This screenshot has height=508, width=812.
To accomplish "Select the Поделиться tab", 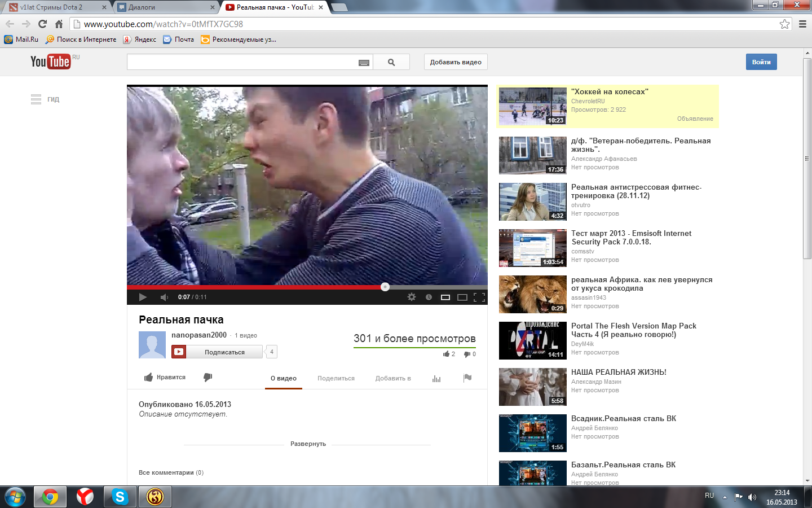I will pyautogui.click(x=336, y=378).
